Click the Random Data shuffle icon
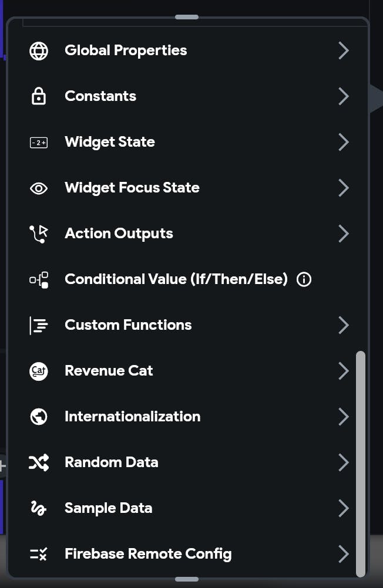The height and width of the screenshot is (588, 383). coord(39,462)
